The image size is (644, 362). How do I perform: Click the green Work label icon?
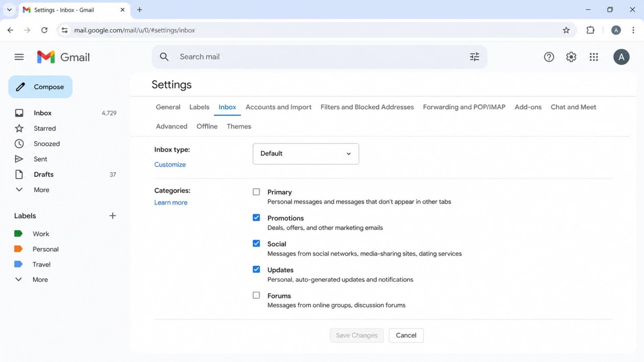point(18,234)
